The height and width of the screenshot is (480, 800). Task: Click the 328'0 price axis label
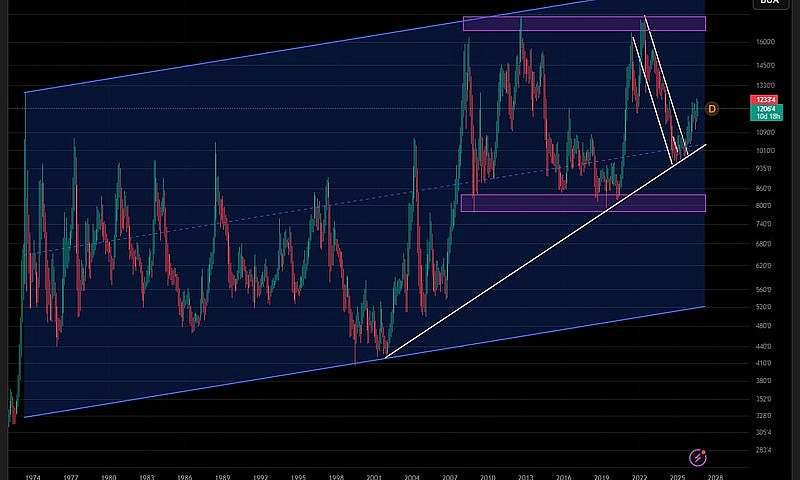(x=764, y=416)
